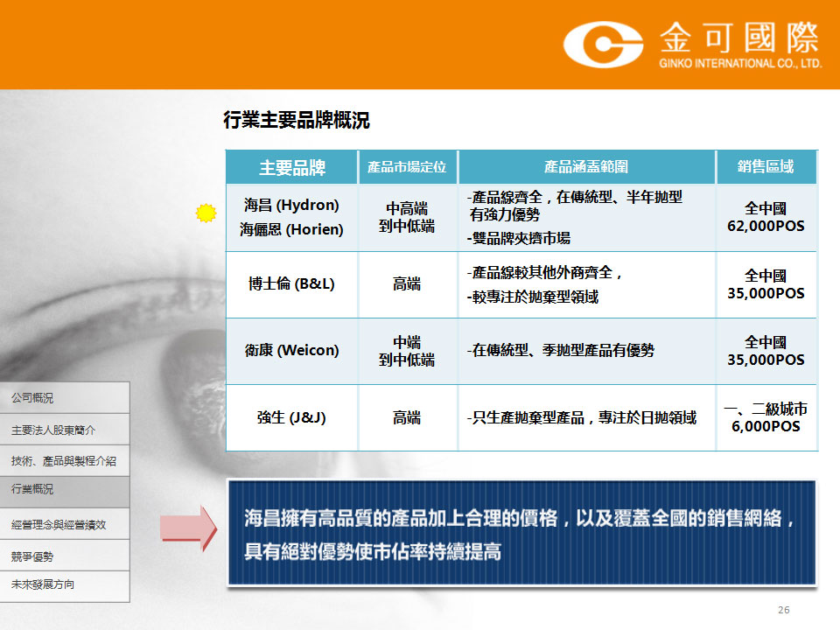
Task: Select the 強生 (J&J) brand cell
Action: click(x=292, y=418)
